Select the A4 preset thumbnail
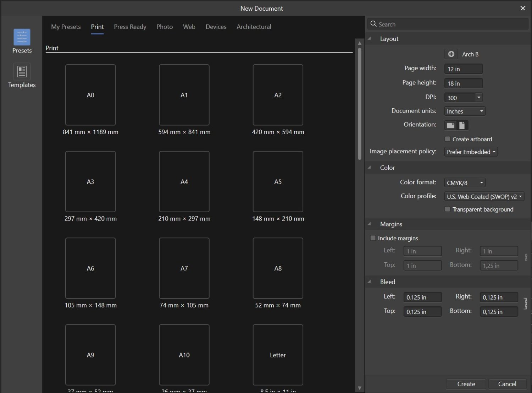Viewport: 532px width, 393px height. [x=184, y=181]
